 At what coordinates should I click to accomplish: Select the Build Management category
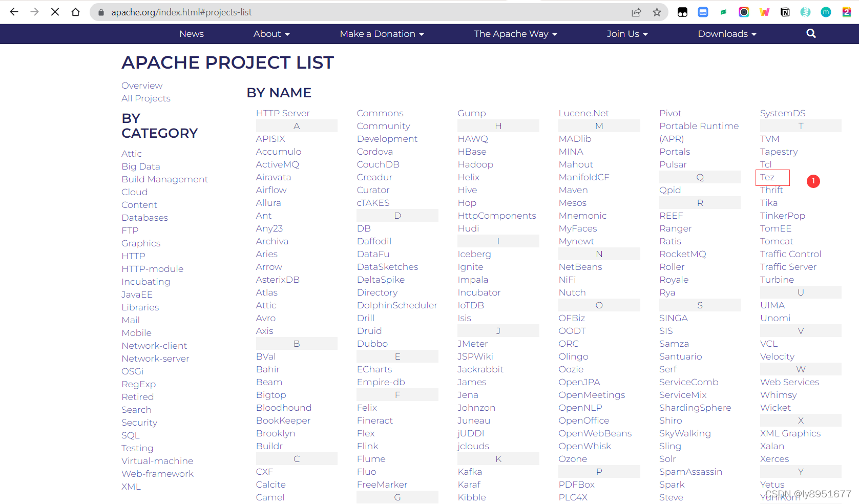[x=165, y=179]
